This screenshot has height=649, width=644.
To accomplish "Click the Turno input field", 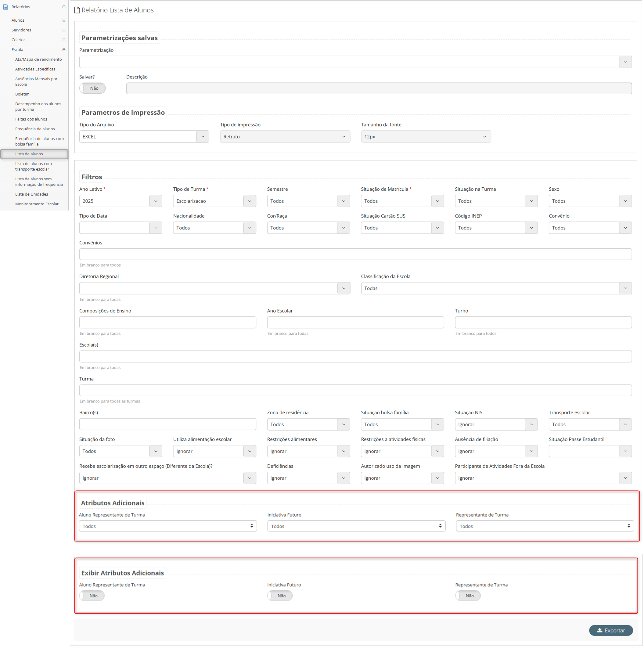I will point(543,323).
